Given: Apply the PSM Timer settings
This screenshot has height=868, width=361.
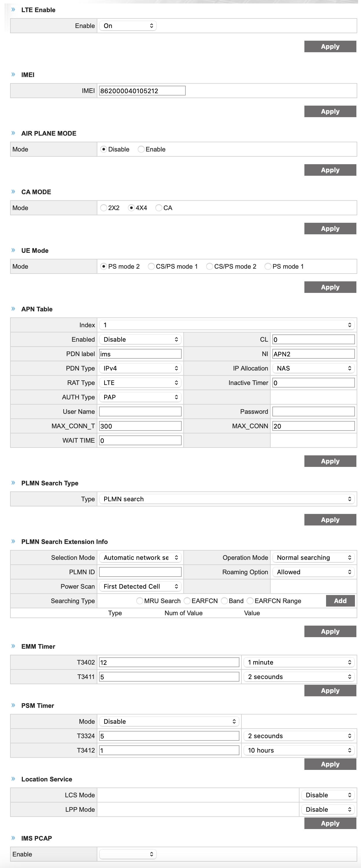Looking at the screenshot, I should point(330,764).
